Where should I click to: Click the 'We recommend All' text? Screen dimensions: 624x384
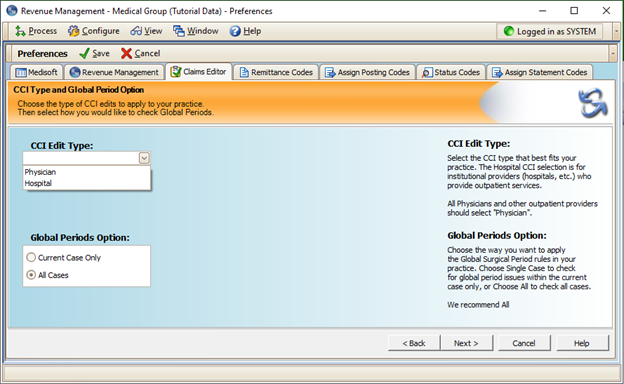[x=478, y=305]
